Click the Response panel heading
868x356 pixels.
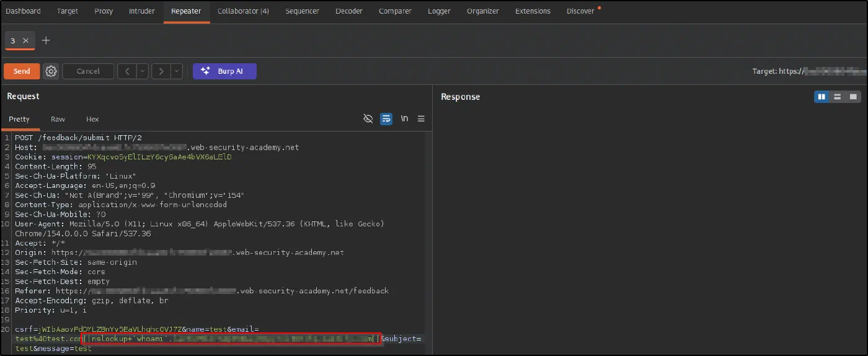tap(460, 97)
